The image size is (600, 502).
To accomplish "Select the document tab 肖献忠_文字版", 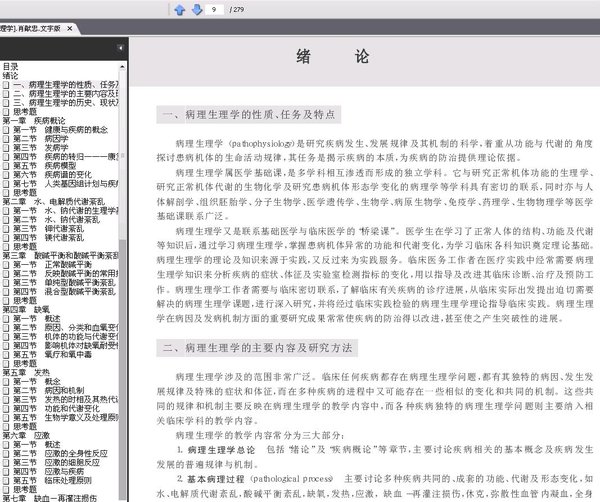I will tap(30, 28).
